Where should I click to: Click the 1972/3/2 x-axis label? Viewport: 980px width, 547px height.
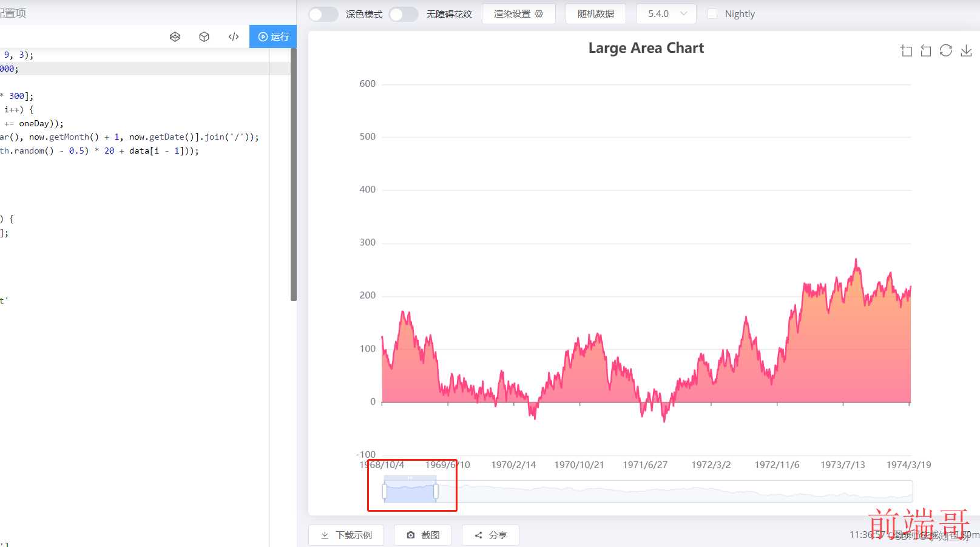pyautogui.click(x=711, y=465)
